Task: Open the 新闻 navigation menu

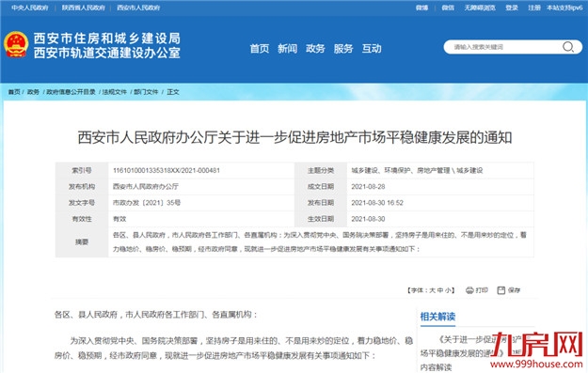Action: [287, 48]
